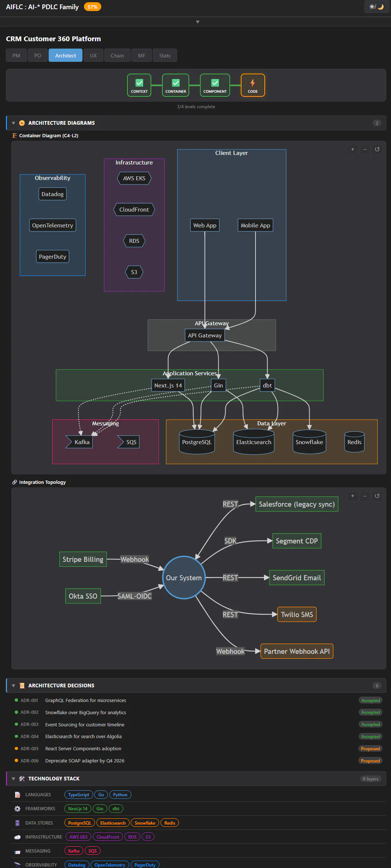Click the Elasticsearch data store tag
The height and width of the screenshot is (868, 391).
113,823
